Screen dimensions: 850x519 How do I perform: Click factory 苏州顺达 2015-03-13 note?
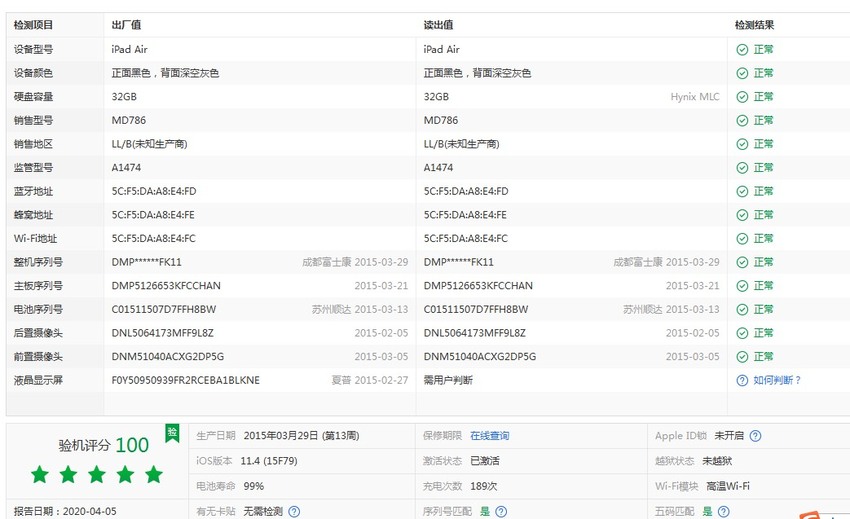[x=360, y=309]
